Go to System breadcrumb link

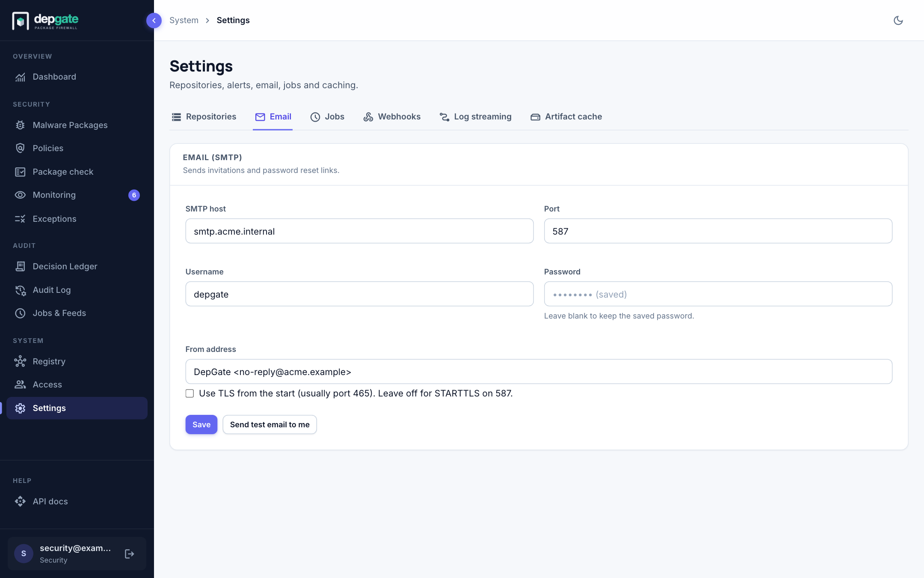[184, 21]
